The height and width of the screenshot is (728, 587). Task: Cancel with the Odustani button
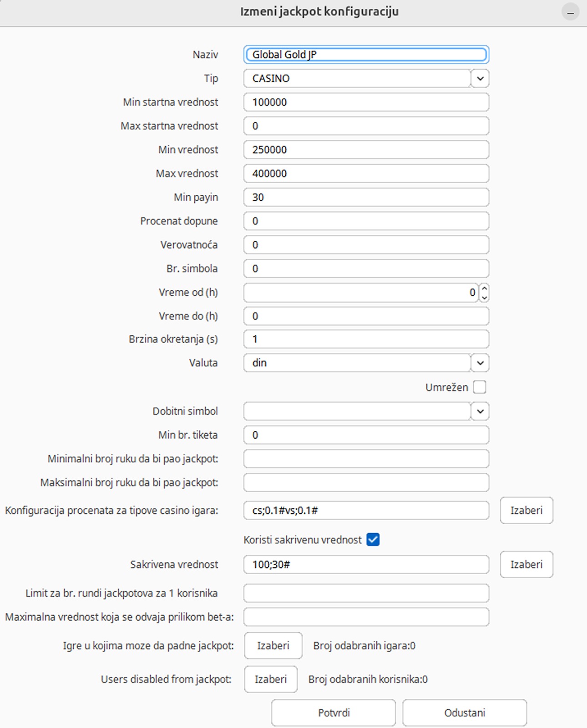(465, 713)
